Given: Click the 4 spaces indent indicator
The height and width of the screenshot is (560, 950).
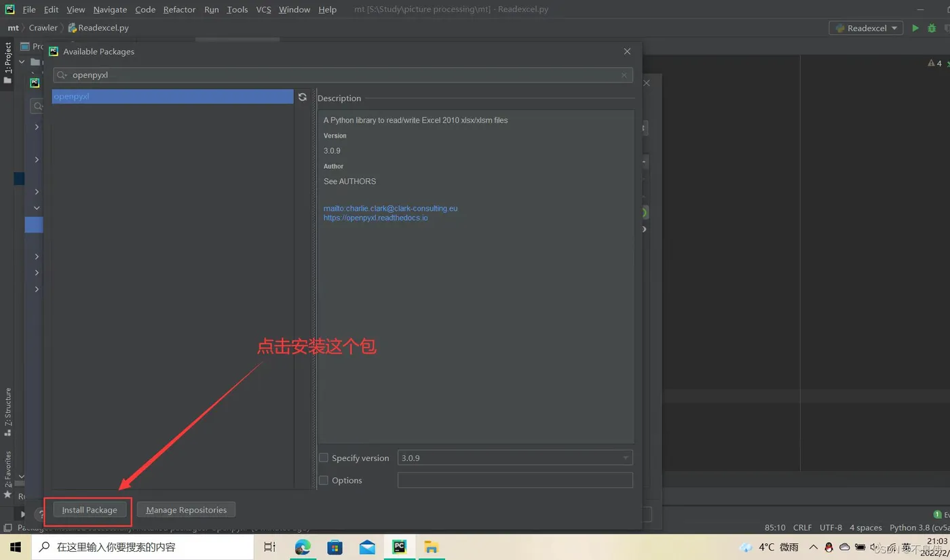Looking at the screenshot, I should [x=866, y=527].
